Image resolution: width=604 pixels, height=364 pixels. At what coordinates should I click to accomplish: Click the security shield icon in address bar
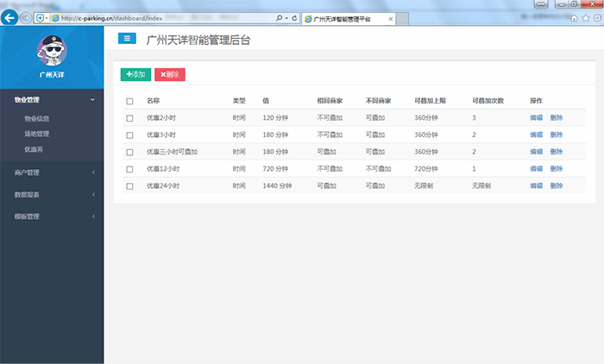pos(40,18)
